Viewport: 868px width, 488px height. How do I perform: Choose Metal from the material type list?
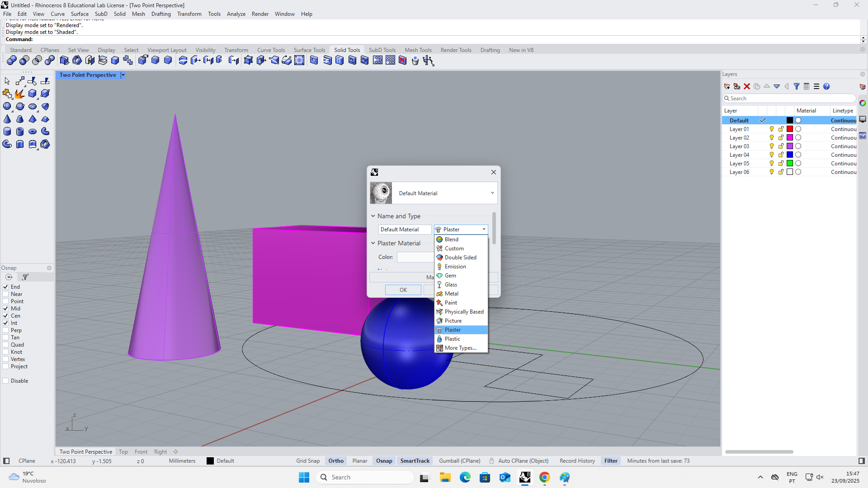coord(451,294)
